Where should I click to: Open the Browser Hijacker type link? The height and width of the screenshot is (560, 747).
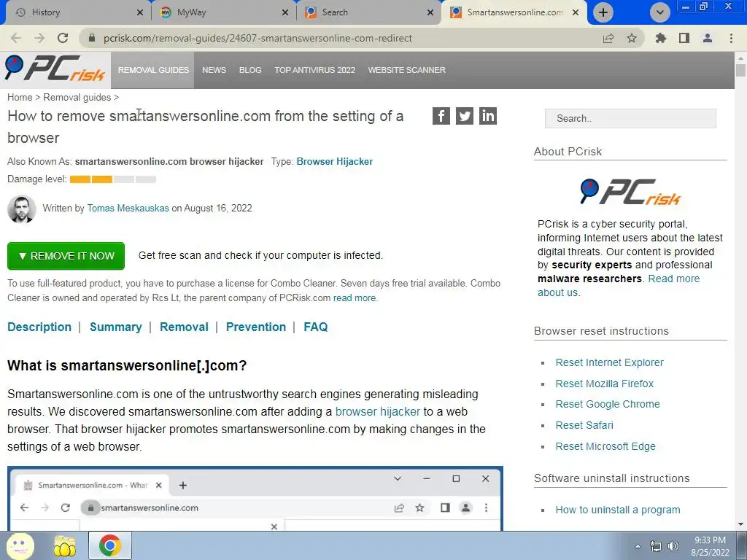pyautogui.click(x=334, y=161)
